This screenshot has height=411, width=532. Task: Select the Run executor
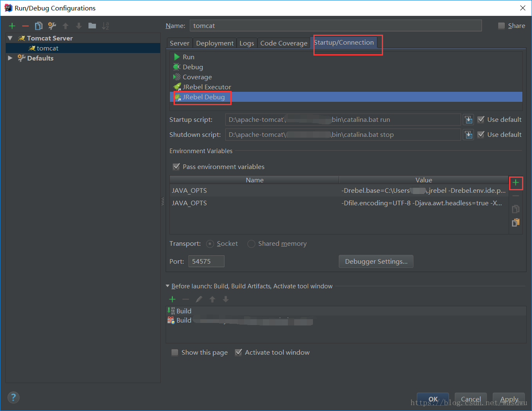(x=346, y=57)
